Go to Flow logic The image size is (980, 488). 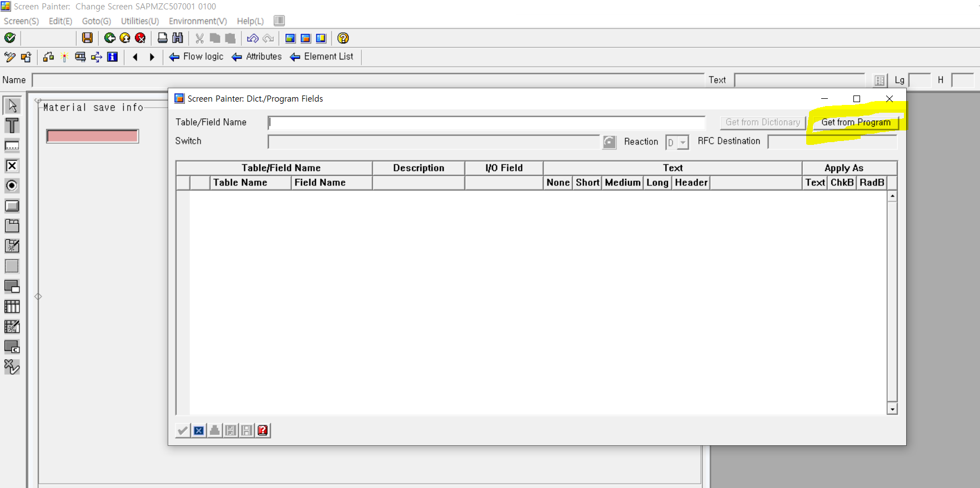click(x=196, y=57)
